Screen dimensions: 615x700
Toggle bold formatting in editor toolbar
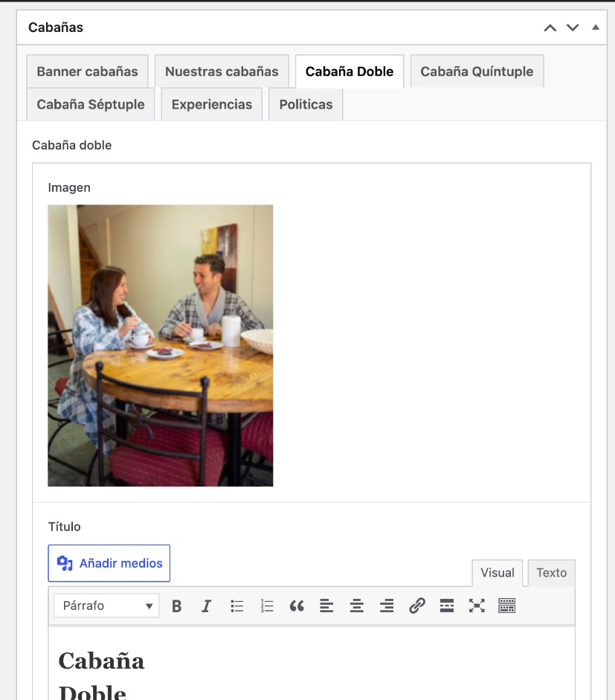[177, 606]
